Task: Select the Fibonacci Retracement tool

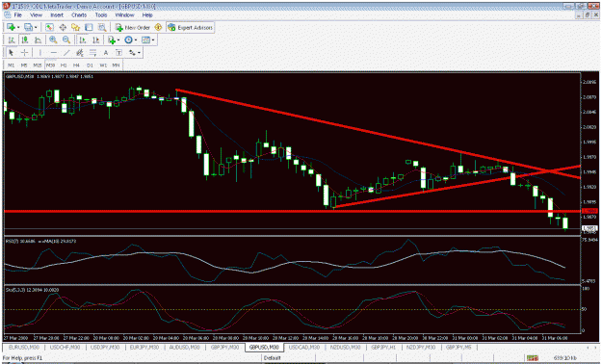Action: point(92,53)
